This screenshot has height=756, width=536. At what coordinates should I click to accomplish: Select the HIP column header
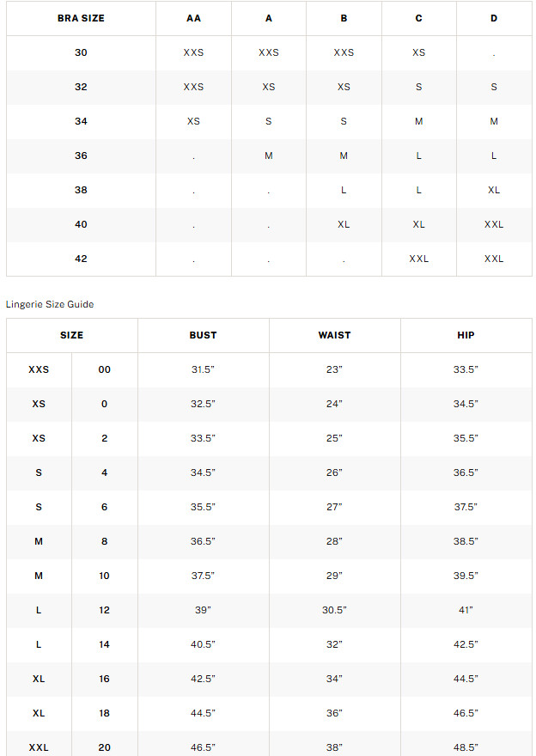466,335
